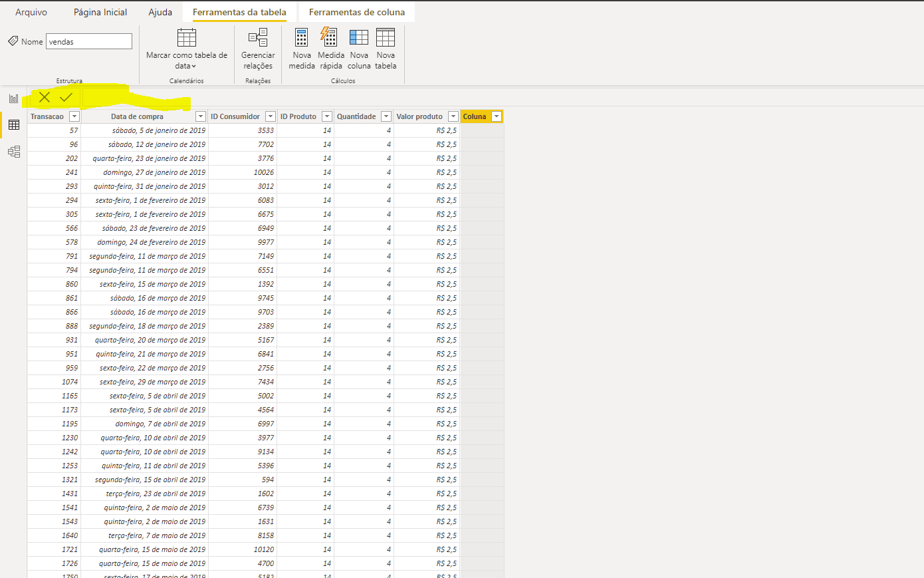Click the transaction cell 566
This screenshot has width=924, height=578.
(x=54, y=228)
